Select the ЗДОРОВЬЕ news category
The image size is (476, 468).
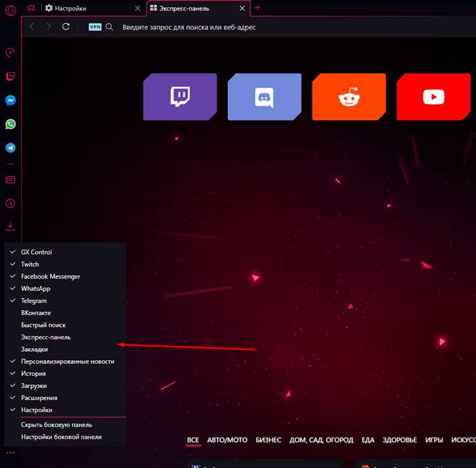399,440
